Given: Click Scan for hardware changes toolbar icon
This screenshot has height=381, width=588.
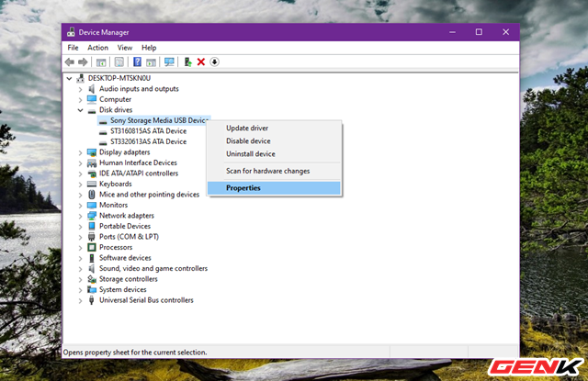Looking at the screenshot, I should (168, 62).
